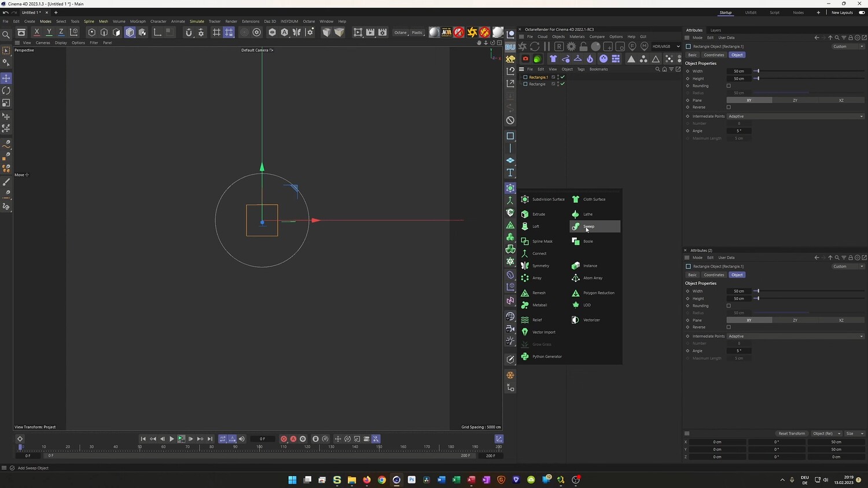
Task: Click the Python Generator icon
Action: [525, 357]
